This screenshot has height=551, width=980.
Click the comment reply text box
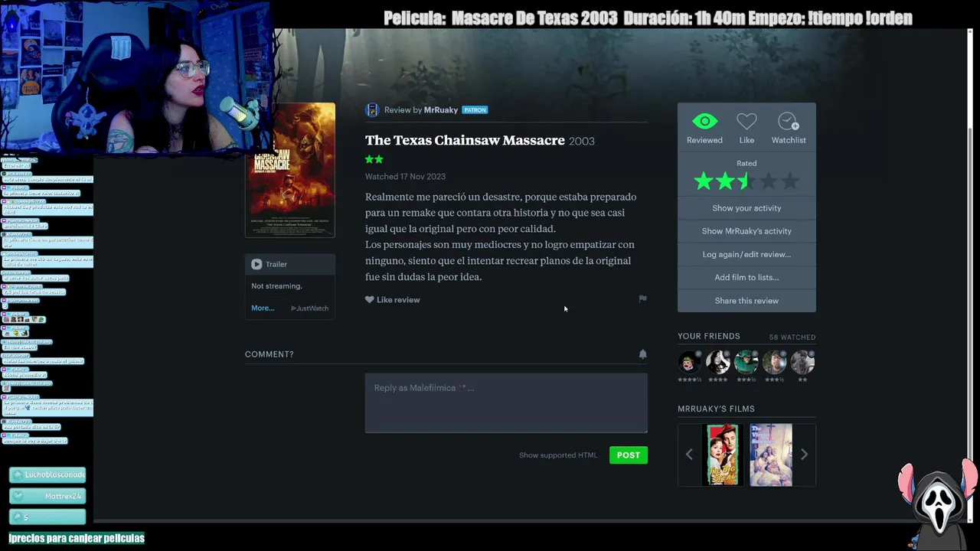[506, 403]
